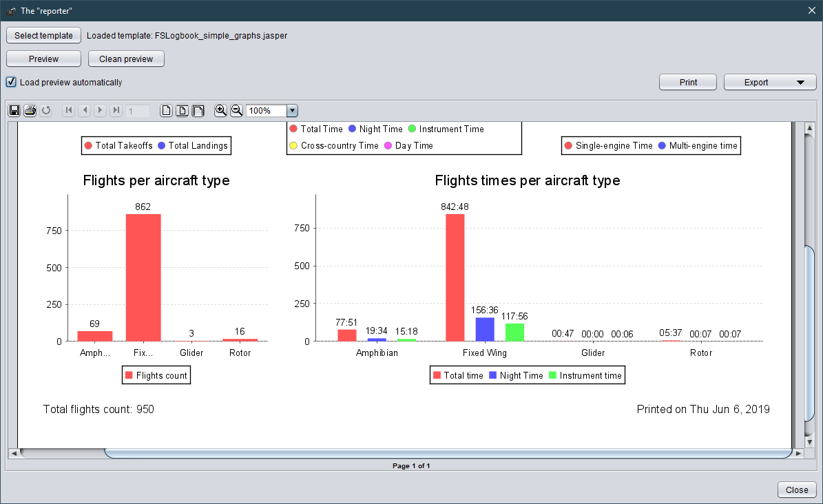
Task: Click the horizontal scrollbar right arrow
Action: click(x=798, y=453)
